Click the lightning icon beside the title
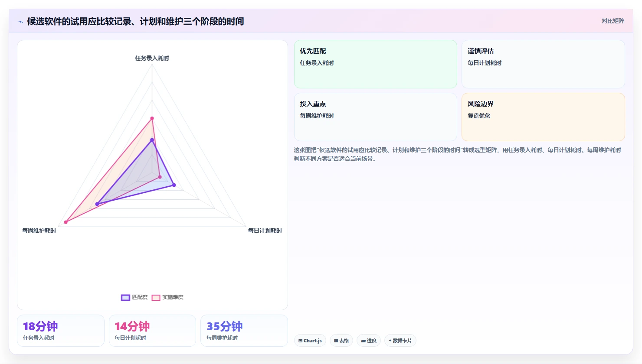 (20, 22)
